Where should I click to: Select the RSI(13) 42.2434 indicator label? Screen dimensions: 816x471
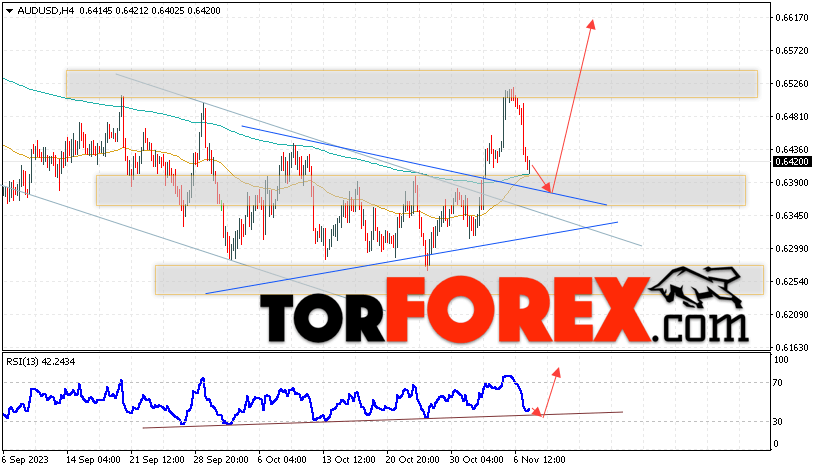(41, 361)
